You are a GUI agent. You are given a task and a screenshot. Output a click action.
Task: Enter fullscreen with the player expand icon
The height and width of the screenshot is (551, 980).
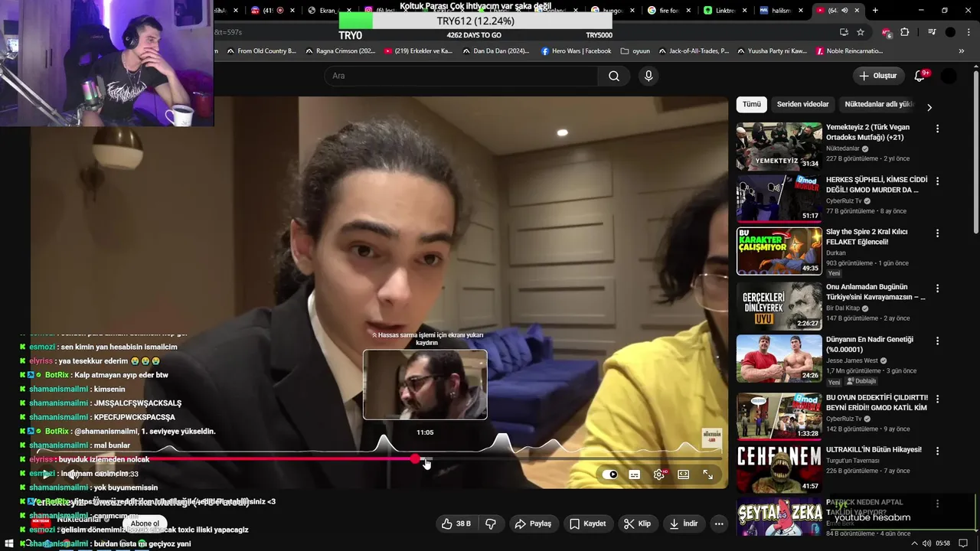click(x=707, y=474)
